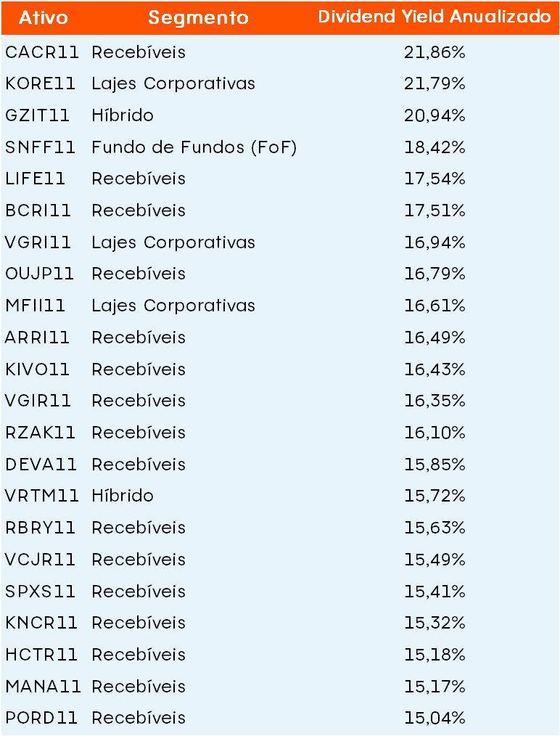Click the Ativo column header

pos(44,17)
